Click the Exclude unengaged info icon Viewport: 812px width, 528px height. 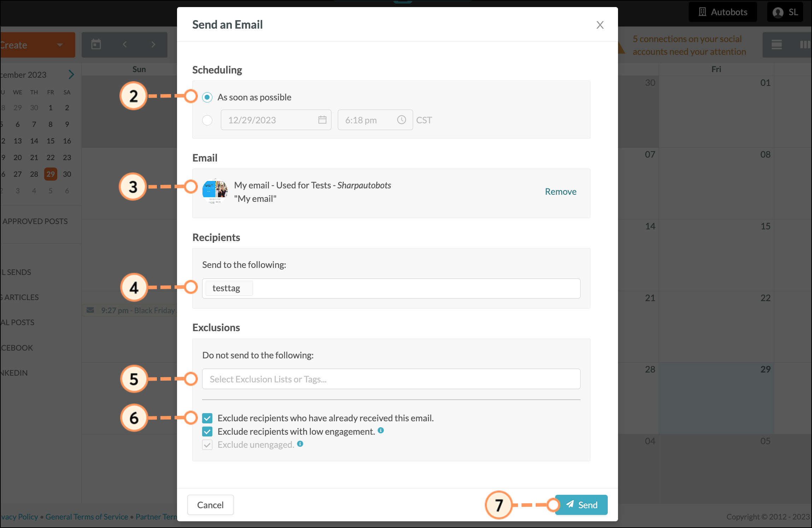[x=300, y=444]
